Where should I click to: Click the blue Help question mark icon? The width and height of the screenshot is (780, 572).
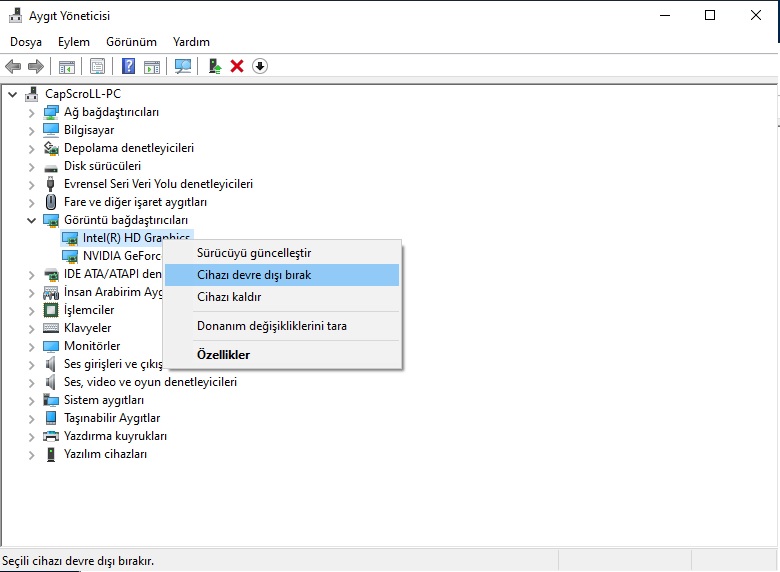tap(128, 66)
